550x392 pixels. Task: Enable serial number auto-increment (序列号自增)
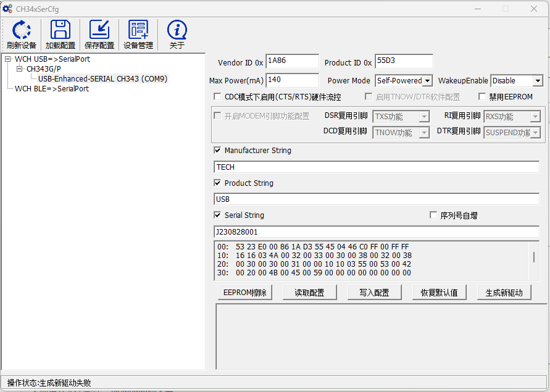433,215
